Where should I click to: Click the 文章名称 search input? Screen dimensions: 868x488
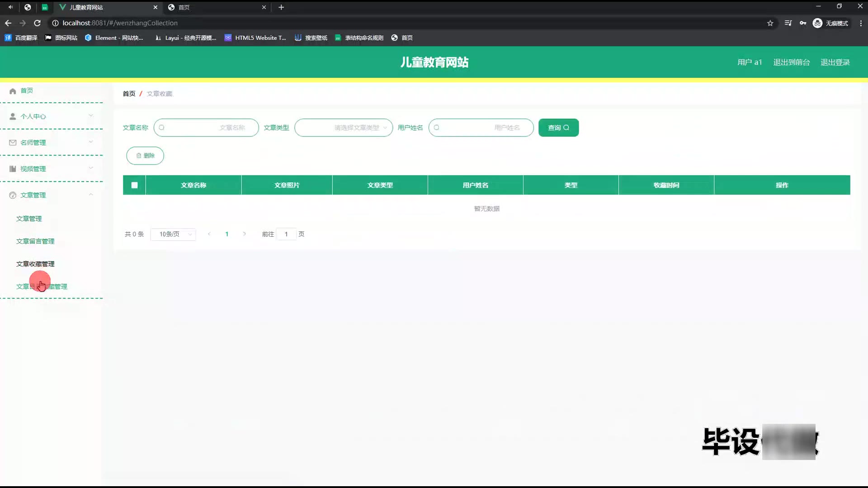tap(206, 128)
